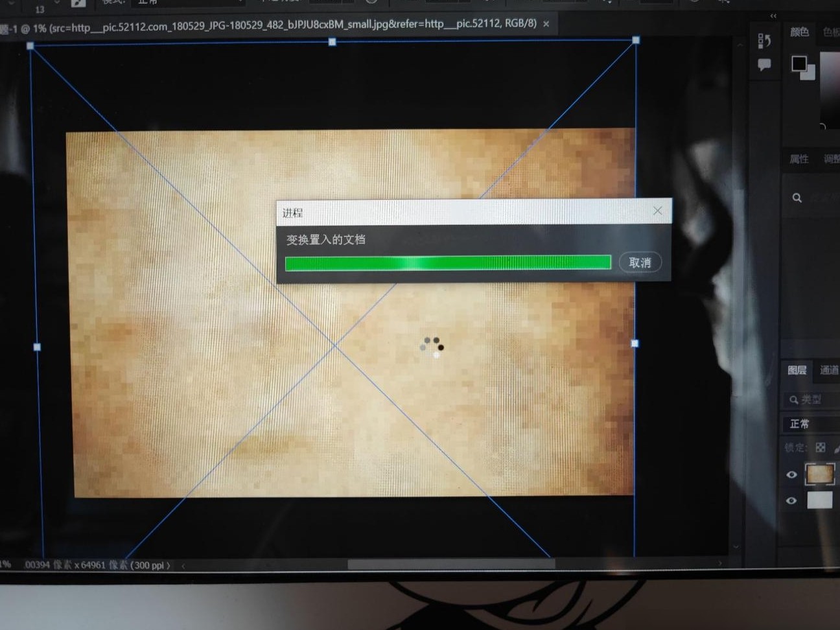
Task: Switch to the 图层 tab
Action: (797, 370)
